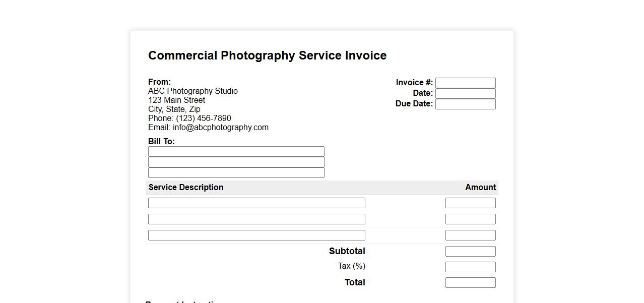This screenshot has height=303, width=644.
Task: Click the first Bill To line
Action: [x=236, y=151]
